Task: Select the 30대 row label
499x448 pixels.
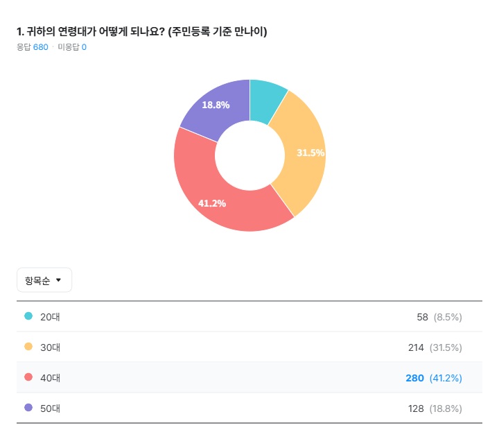Action: (x=51, y=347)
